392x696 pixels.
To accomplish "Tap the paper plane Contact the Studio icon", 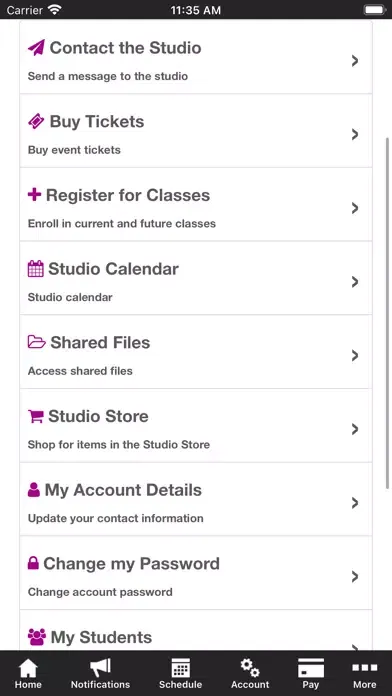I will click(x=36, y=47).
